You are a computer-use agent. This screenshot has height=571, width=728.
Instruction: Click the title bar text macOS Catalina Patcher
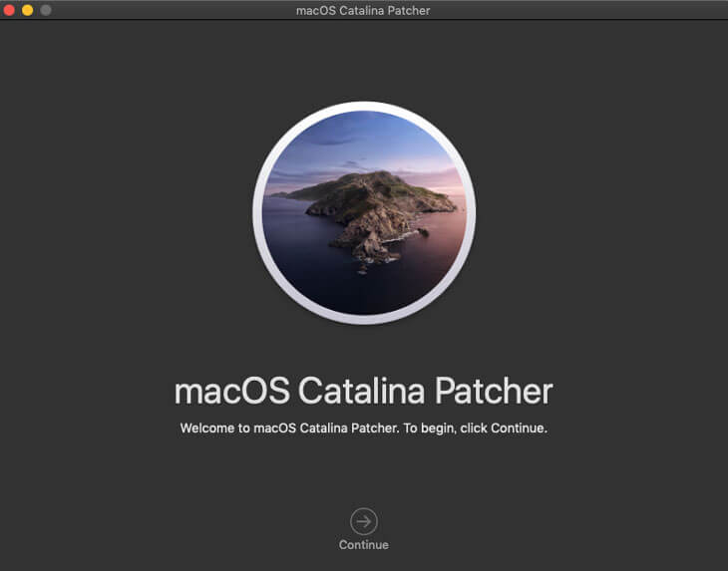[363, 10]
